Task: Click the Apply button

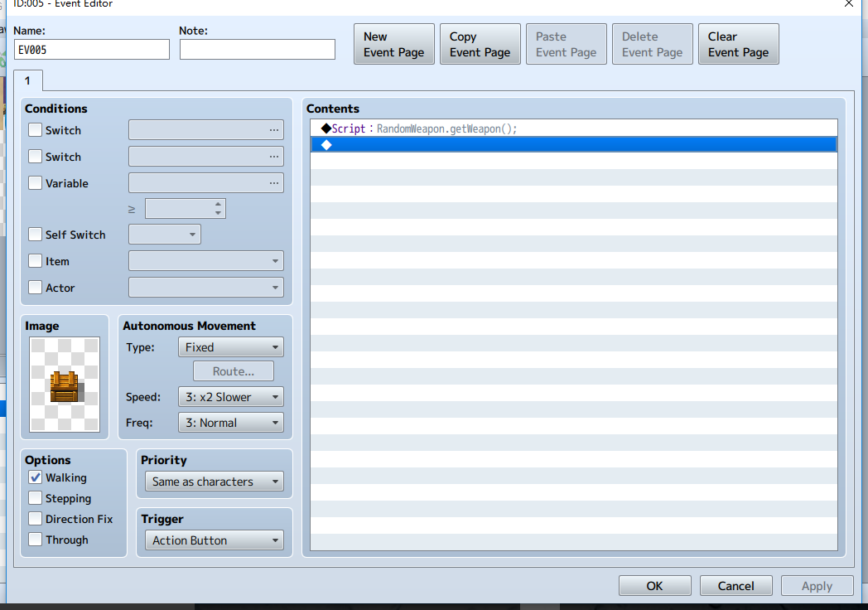Action: (817, 586)
